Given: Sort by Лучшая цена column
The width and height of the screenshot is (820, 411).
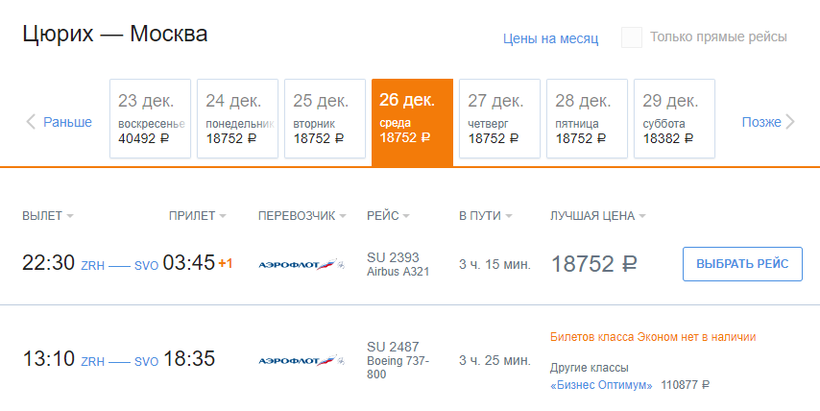Looking at the screenshot, I should click(598, 216).
